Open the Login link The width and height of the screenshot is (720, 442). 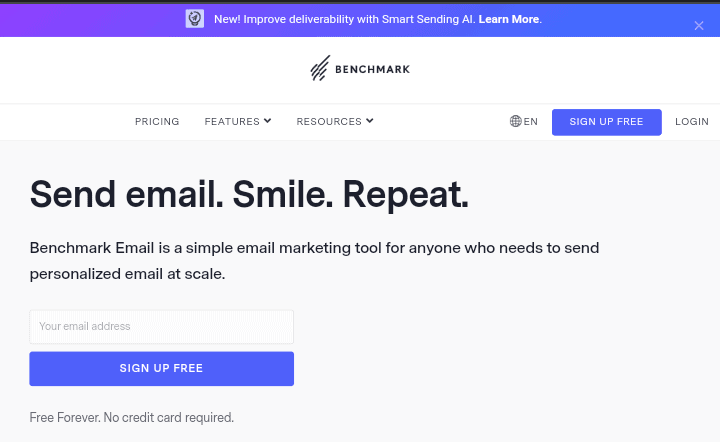click(692, 122)
